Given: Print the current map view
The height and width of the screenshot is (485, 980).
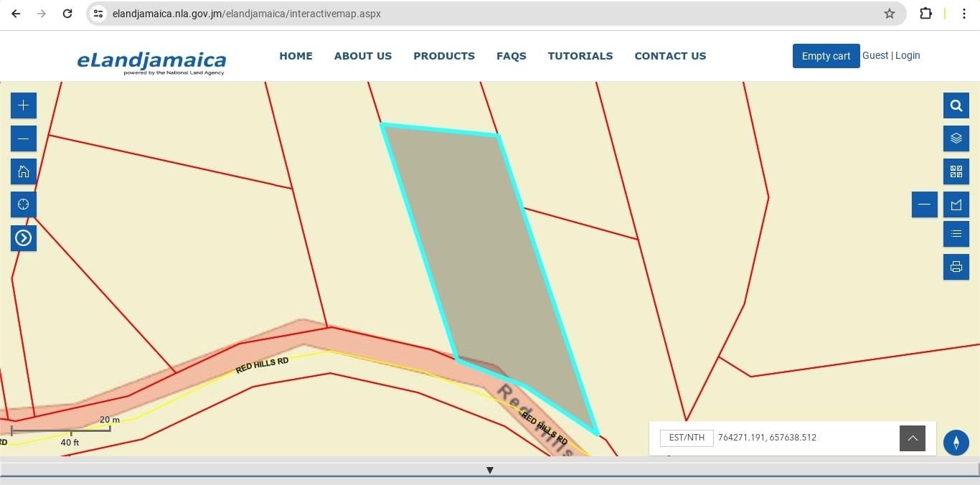Looking at the screenshot, I should pos(956,267).
